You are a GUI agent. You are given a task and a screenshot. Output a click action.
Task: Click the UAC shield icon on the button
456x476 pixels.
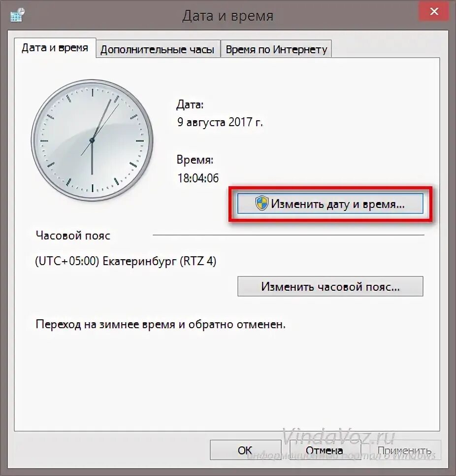pyautogui.click(x=261, y=203)
